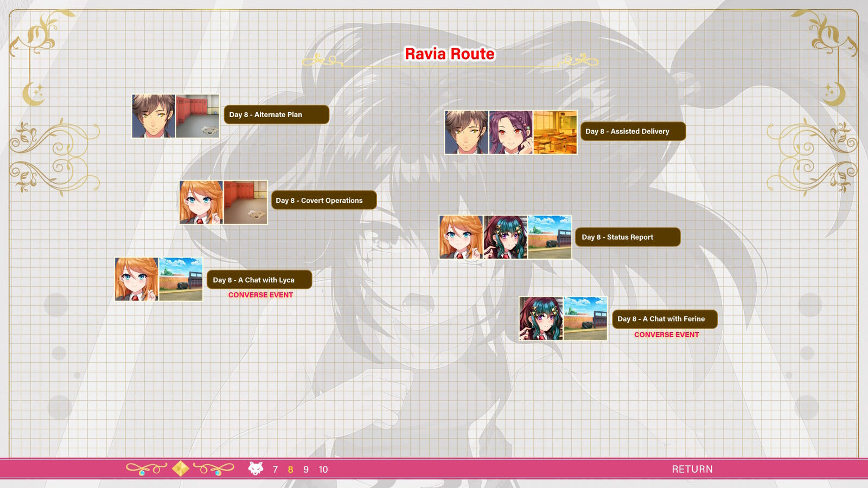Click the CONVERSE EVENT label under A Chat with Ferine

[x=666, y=335]
